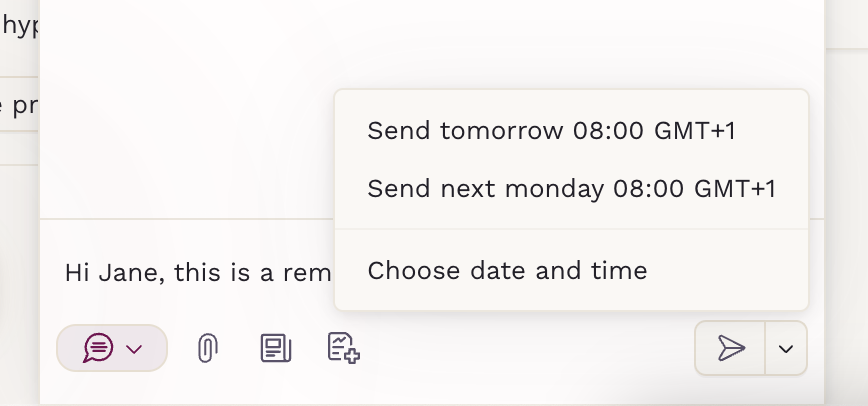868x406 pixels.
Task: Expand the chevron beside the chat bubble
Action: pyautogui.click(x=134, y=349)
